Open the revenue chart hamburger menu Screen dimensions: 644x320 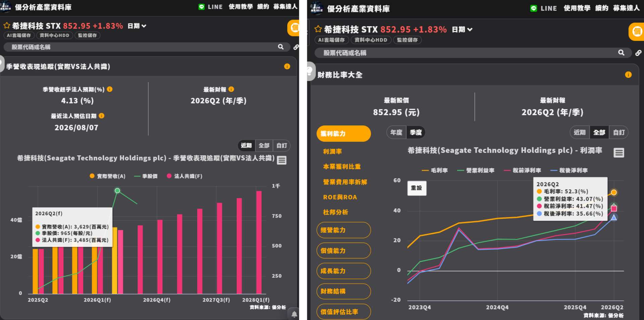coord(282,160)
